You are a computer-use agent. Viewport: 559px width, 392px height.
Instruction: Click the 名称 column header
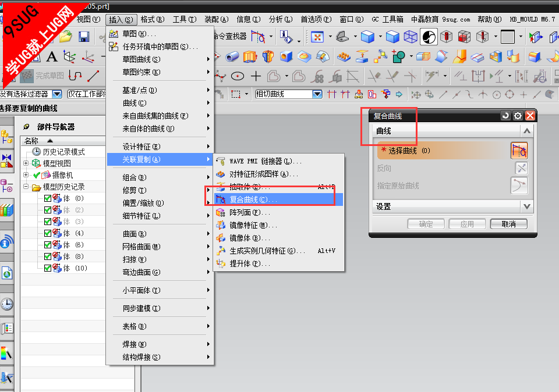pos(63,141)
